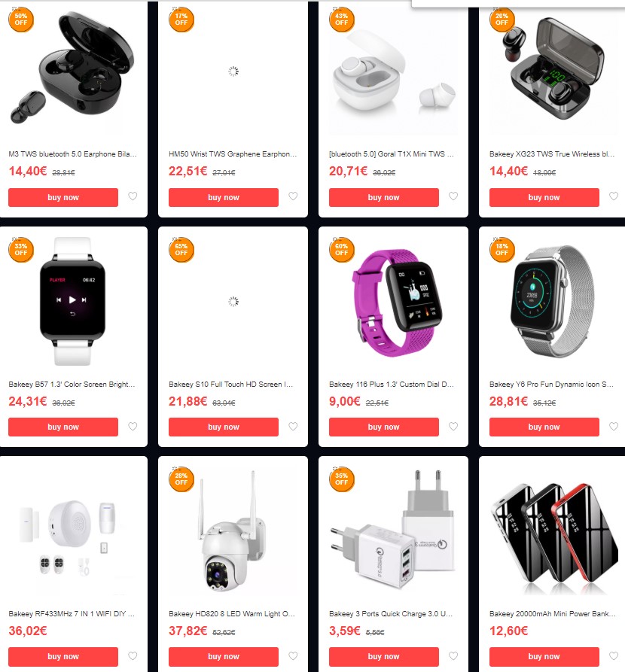Wishlist the Bakeey Y6 Pro smartwatch

[x=614, y=427]
